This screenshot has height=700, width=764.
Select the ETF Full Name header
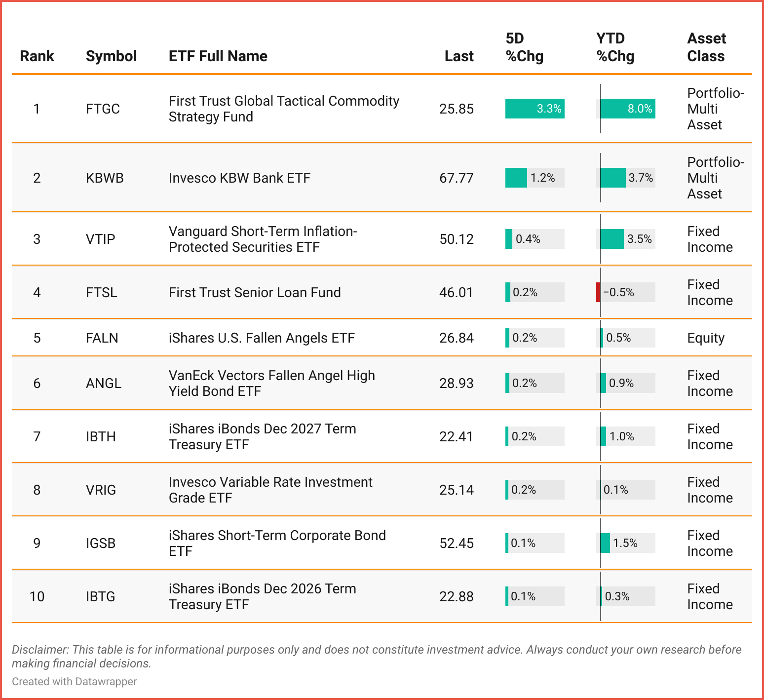click(x=218, y=56)
